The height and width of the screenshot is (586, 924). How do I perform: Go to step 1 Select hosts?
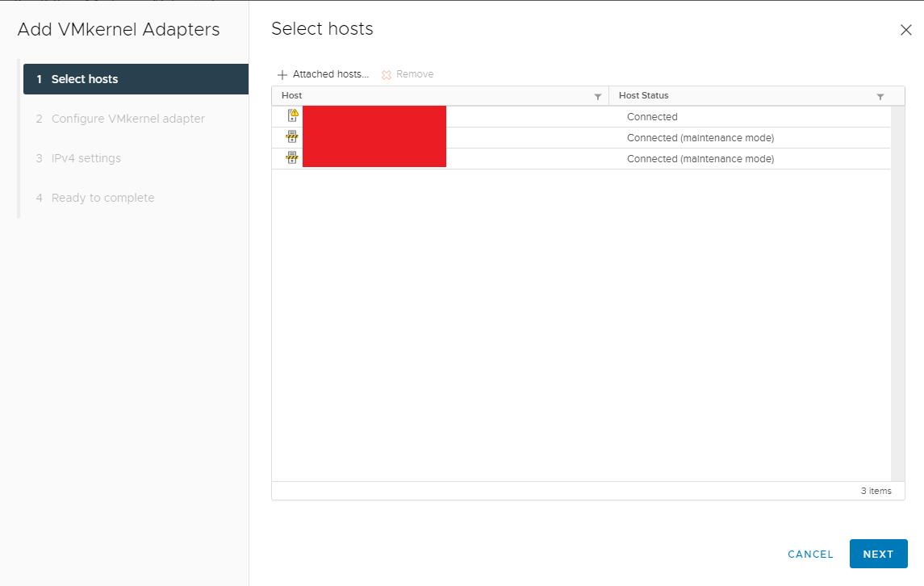click(x=136, y=79)
